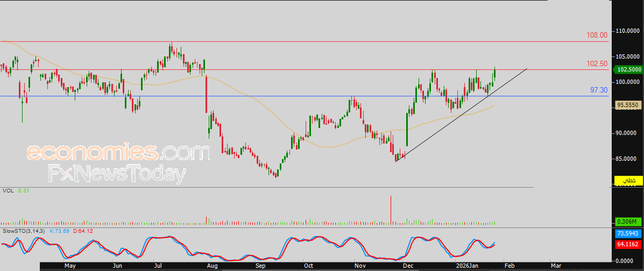
Task: Click the 110.0000 mark on price axis
Action: (627, 31)
